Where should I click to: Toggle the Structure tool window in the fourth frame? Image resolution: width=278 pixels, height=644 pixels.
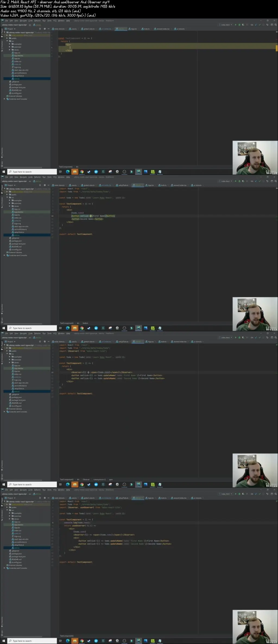pos(2,515)
